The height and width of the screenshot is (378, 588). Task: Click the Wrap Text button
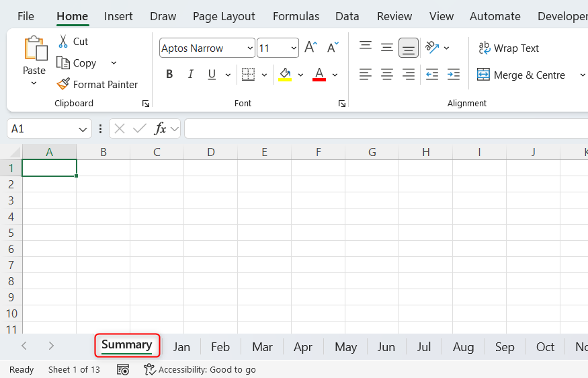click(x=508, y=48)
